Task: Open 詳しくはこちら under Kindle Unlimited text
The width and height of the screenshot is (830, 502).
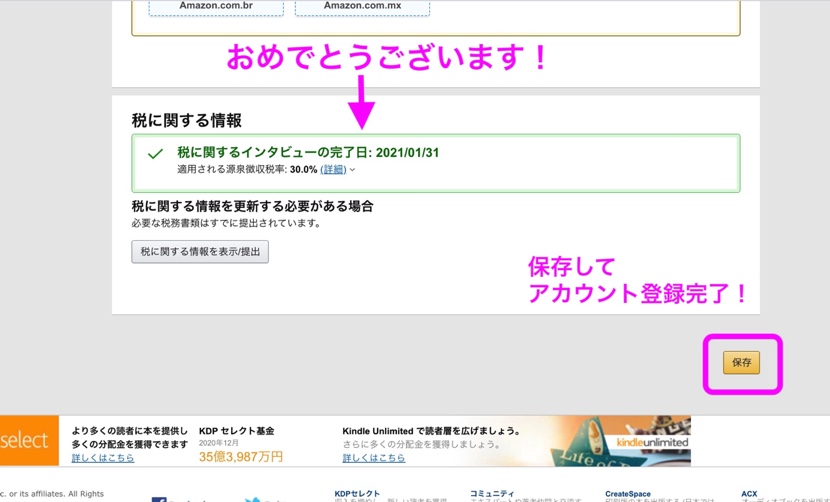Action: 374,458
